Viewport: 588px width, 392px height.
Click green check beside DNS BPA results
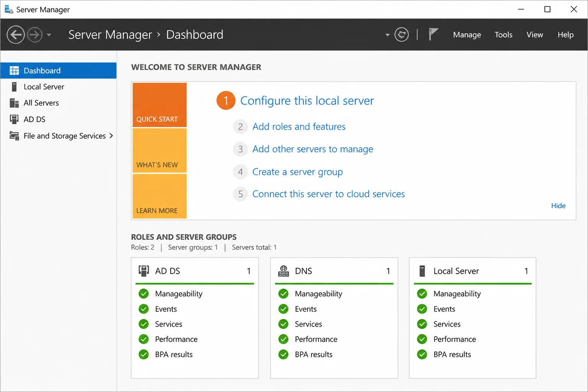click(283, 354)
